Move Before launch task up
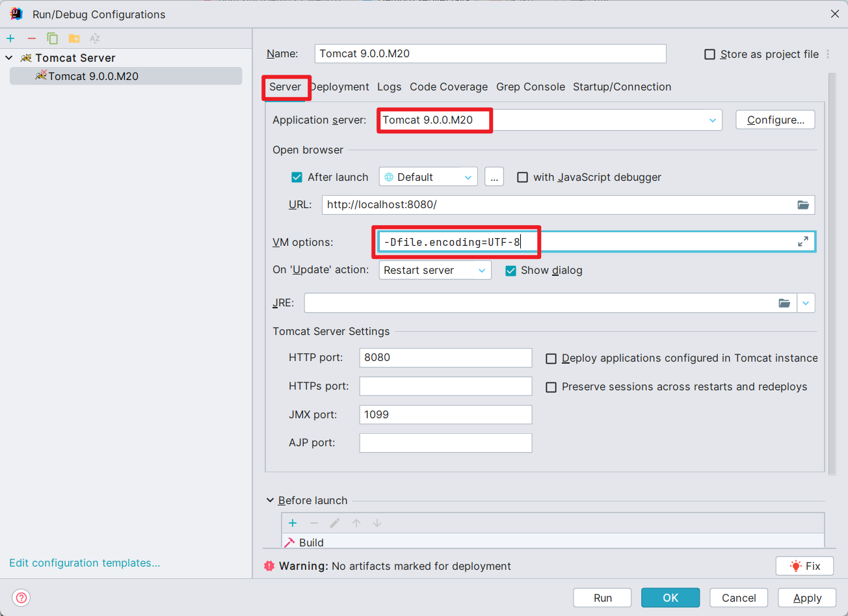Image resolution: width=848 pixels, height=616 pixels. pyautogui.click(x=356, y=523)
